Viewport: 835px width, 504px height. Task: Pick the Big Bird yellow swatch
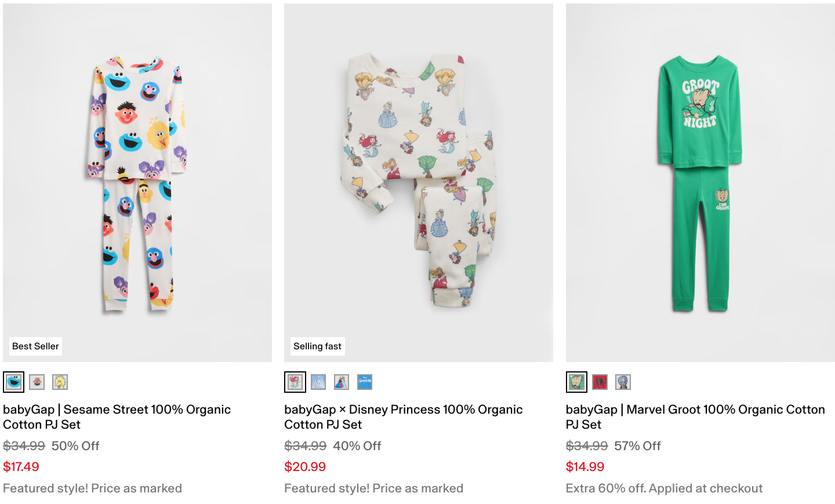[x=60, y=382]
